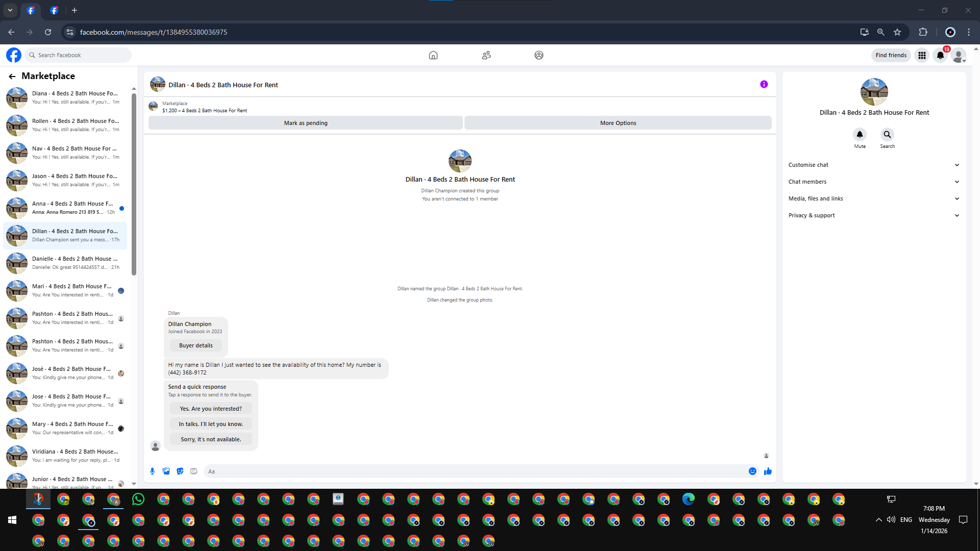Send quick reply 'Yes. Are you interested?'
This screenshot has width=980, height=551.
click(x=211, y=409)
